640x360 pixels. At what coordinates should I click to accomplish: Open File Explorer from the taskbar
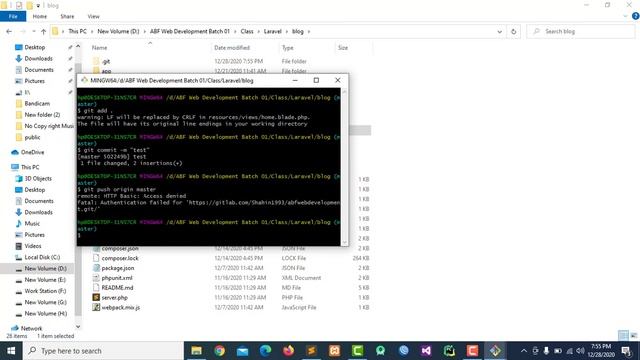(197, 351)
